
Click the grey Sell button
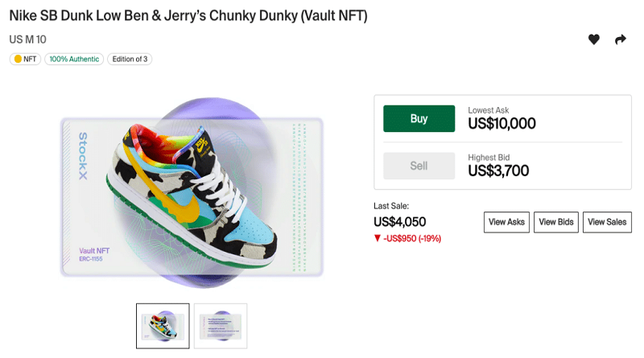point(419,166)
